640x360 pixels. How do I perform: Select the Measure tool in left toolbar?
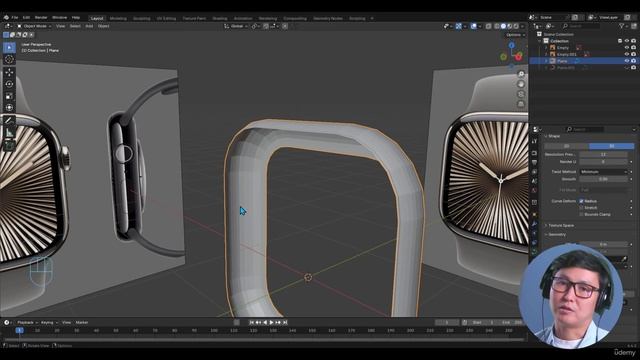click(9, 133)
